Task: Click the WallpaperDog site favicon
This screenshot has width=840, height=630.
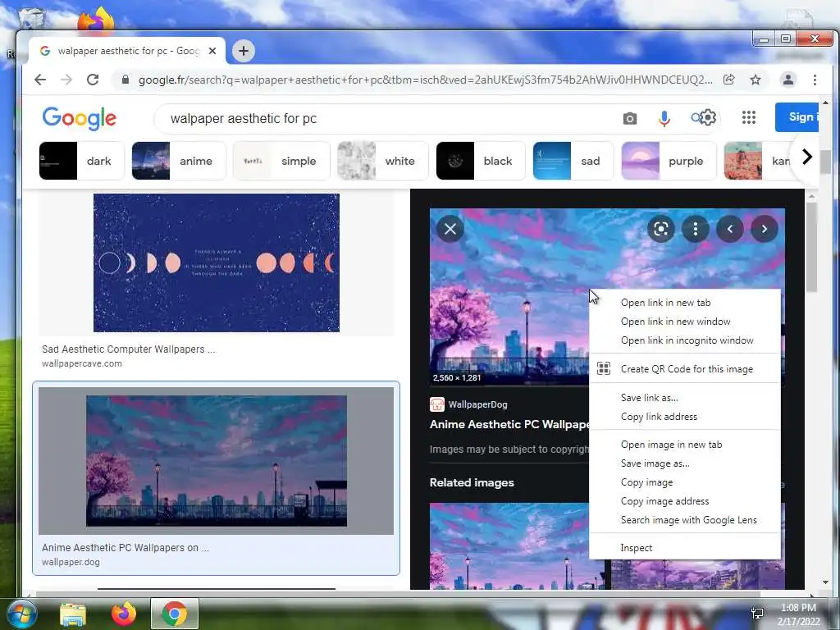Action: click(x=437, y=404)
